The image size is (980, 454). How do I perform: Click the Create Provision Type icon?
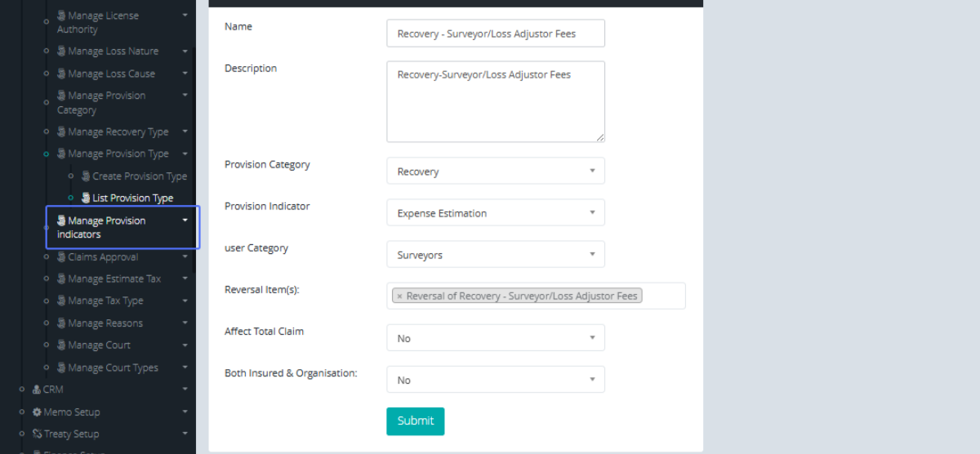[86, 176]
